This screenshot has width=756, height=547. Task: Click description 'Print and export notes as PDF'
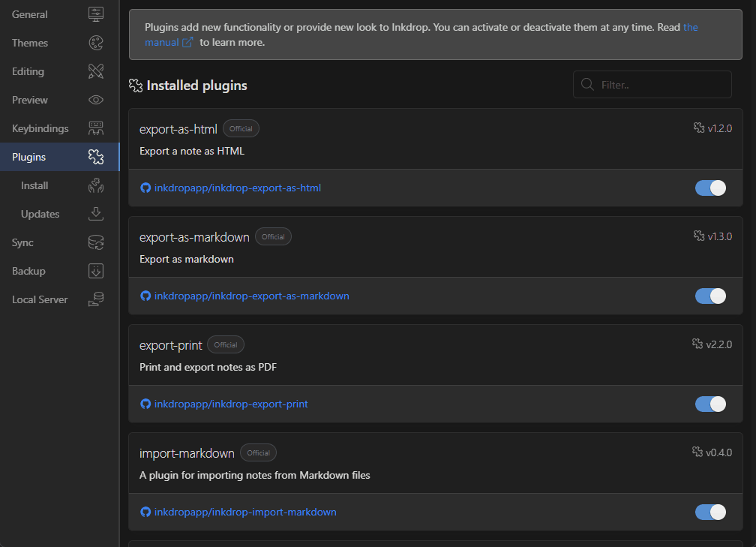(208, 367)
